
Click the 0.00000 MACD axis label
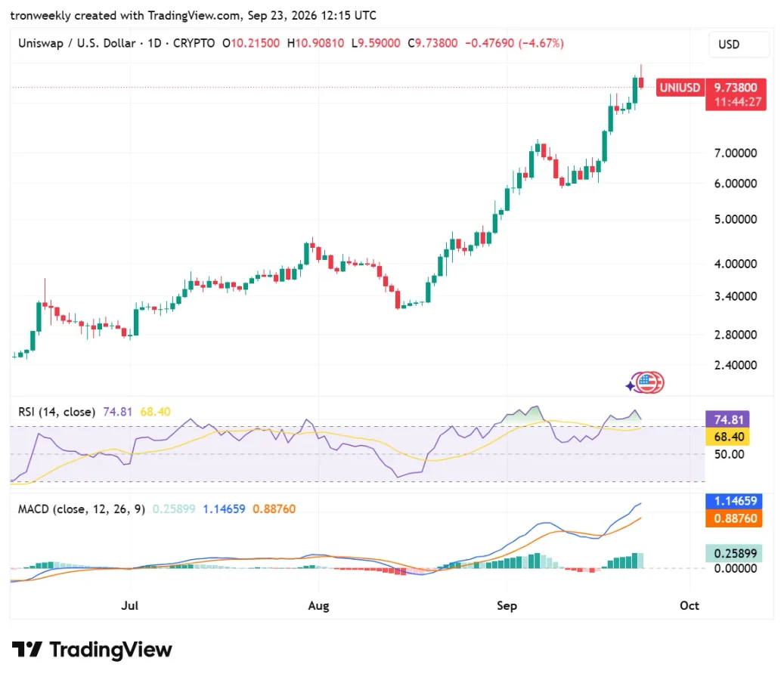pyautogui.click(x=735, y=569)
